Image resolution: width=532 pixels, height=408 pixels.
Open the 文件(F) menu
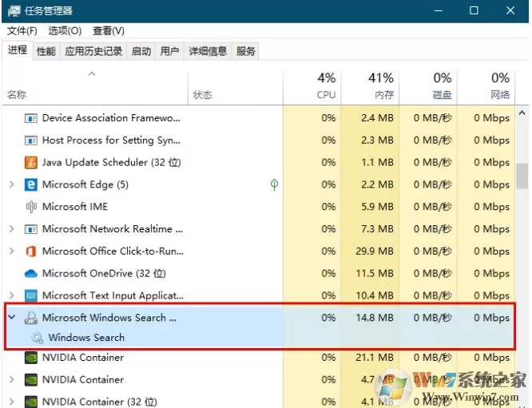pos(22,31)
